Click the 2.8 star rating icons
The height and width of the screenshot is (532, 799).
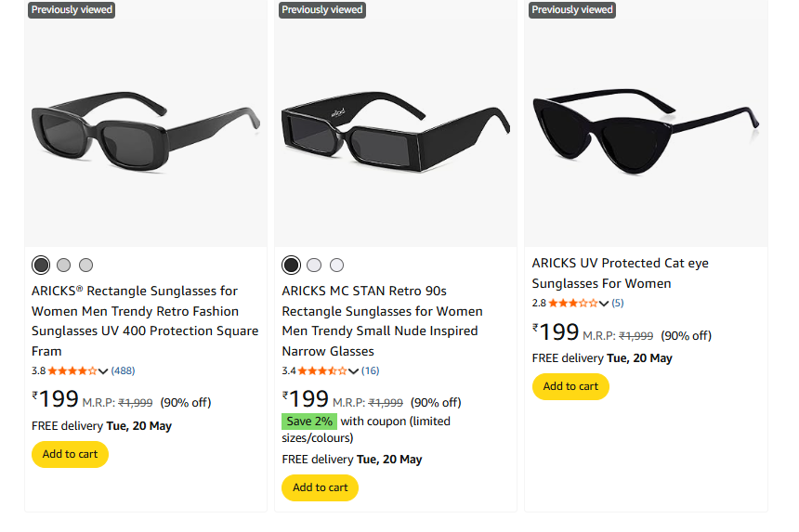tap(572, 303)
